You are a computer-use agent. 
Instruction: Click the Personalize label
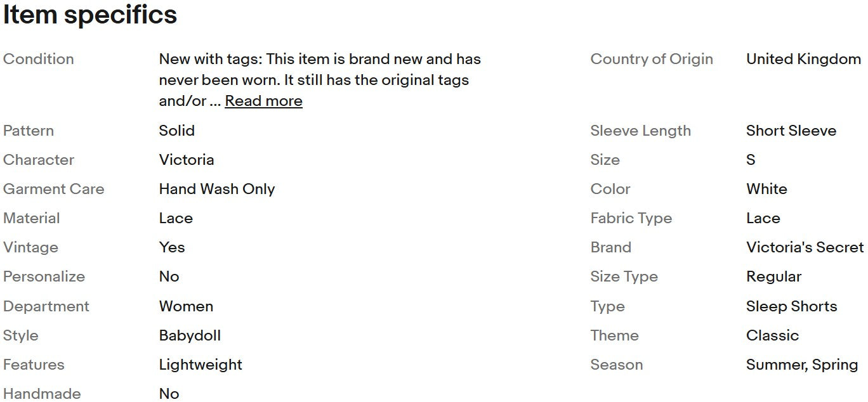[44, 276]
